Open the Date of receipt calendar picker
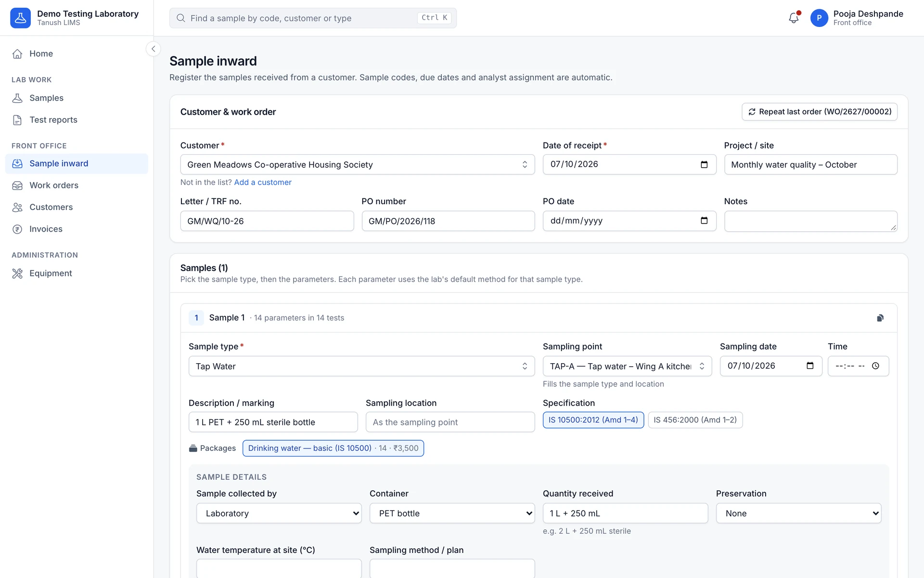 [704, 164]
